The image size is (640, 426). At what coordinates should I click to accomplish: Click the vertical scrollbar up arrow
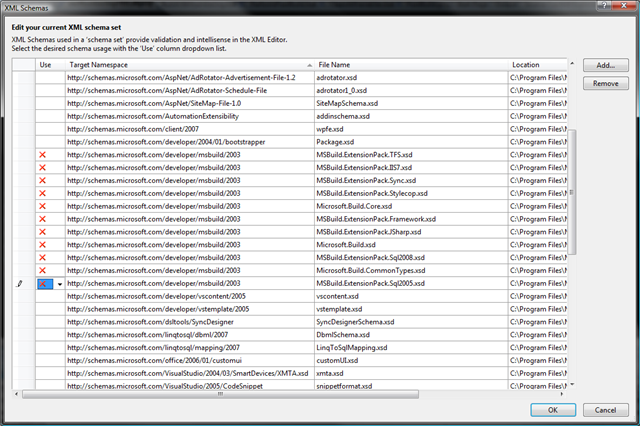pyautogui.click(x=572, y=63)
